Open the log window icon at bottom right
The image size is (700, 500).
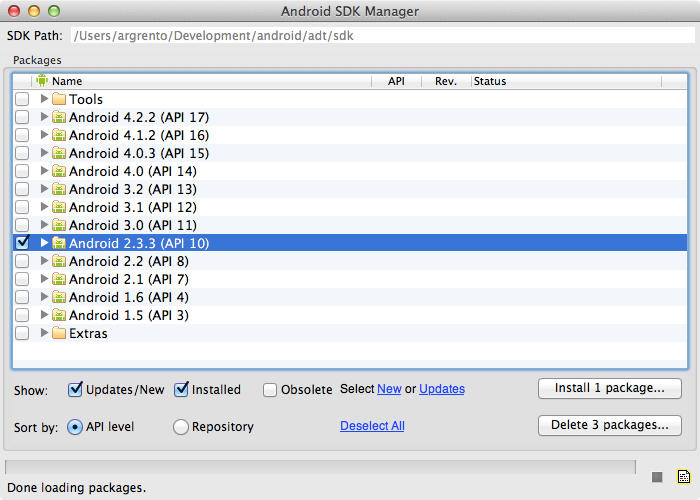coord(683,477)
